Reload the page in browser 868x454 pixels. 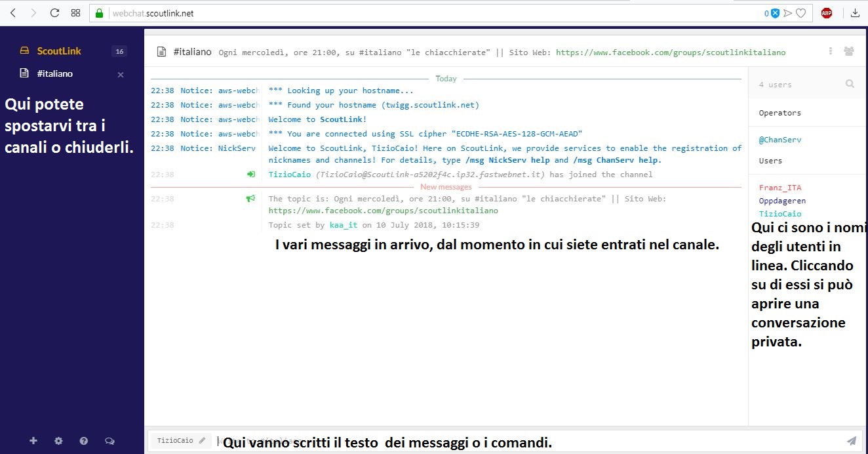[54, 12]
